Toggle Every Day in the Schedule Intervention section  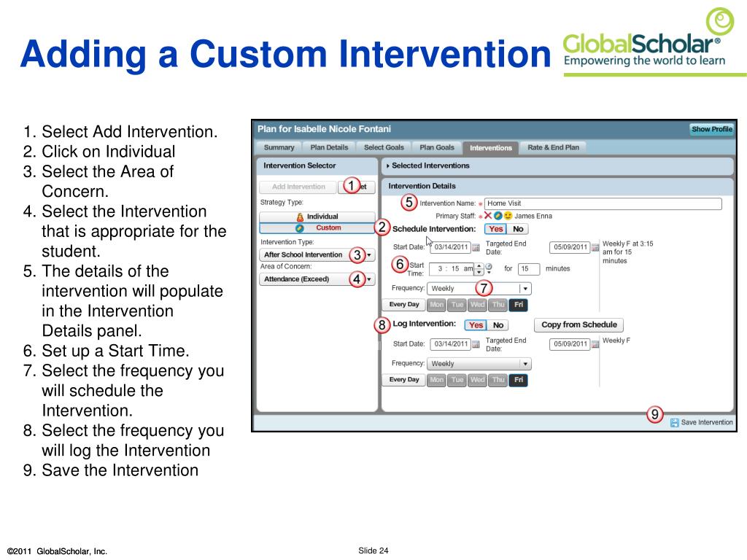coord(404,305)
